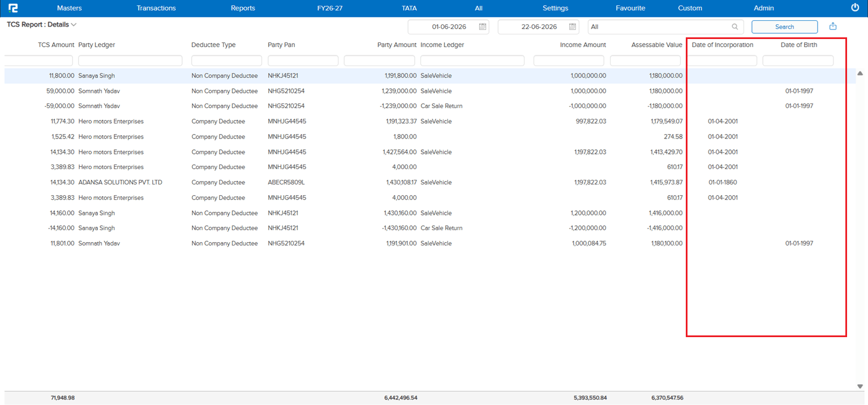Screen dimensions: 868x405
Task: Click the 1,000,084.75 income amount cell
Action: (588, 243)
